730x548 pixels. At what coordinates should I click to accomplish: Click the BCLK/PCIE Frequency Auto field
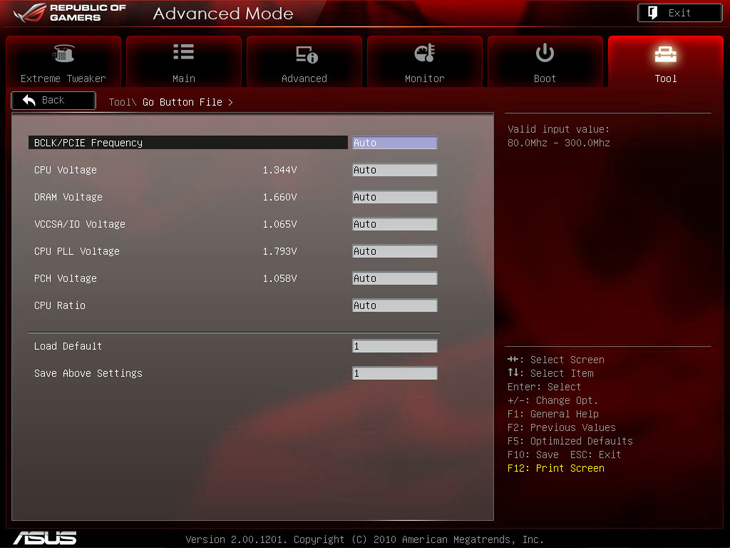(394, 143)
